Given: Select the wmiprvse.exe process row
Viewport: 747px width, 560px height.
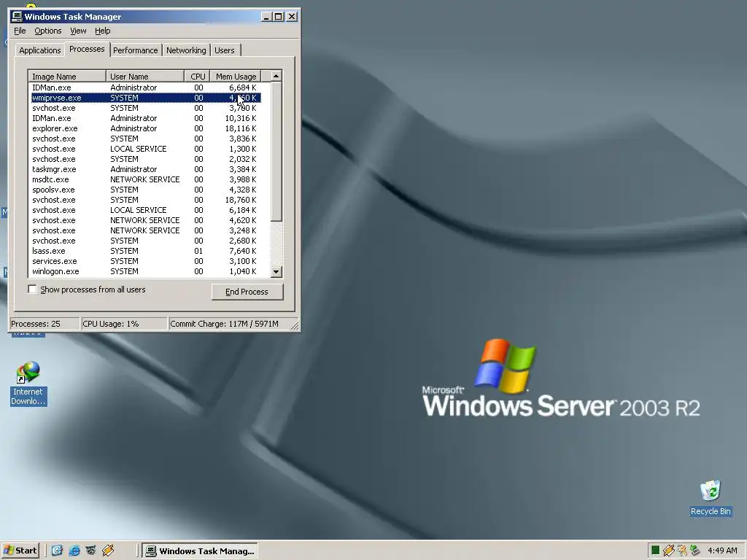Looking at the screenshot, I should 144,98.
